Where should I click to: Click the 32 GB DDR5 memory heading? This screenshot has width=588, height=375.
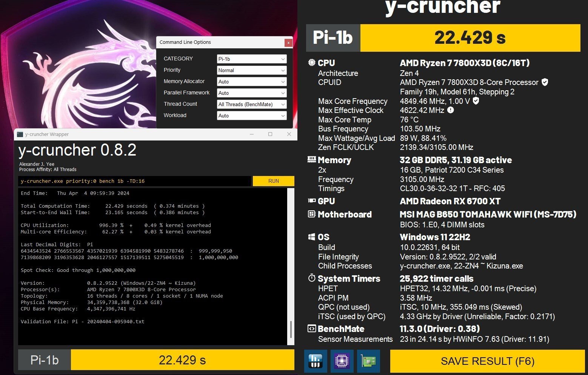(456, 160)
